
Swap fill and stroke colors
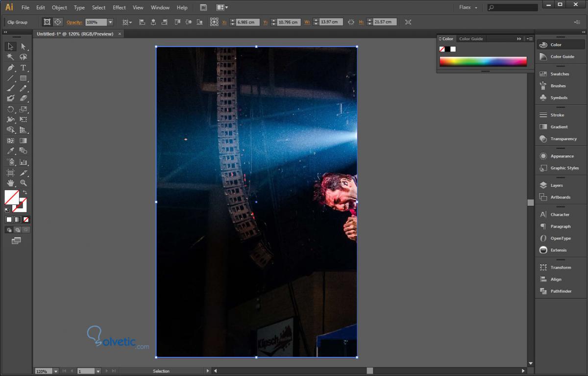(x=25, y=192)
